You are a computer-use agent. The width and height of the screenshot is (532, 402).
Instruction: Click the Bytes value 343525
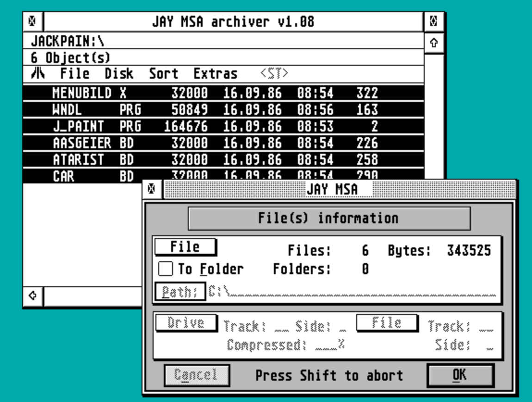469,251
